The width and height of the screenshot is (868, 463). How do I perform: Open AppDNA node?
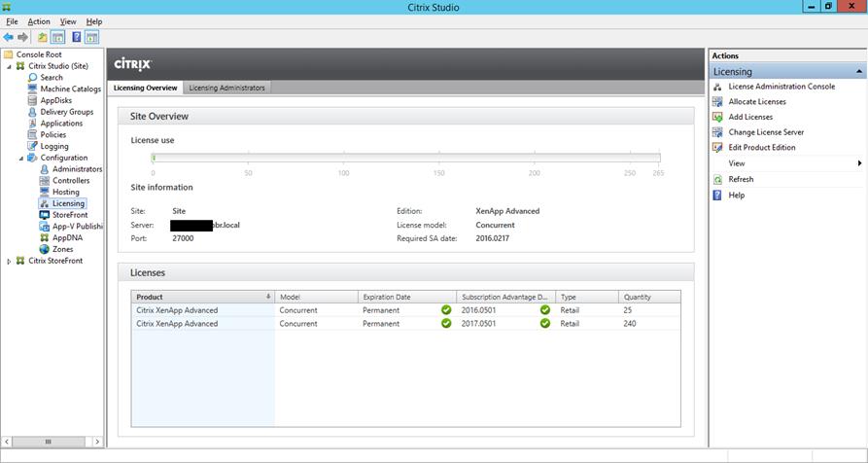point(67,237)
